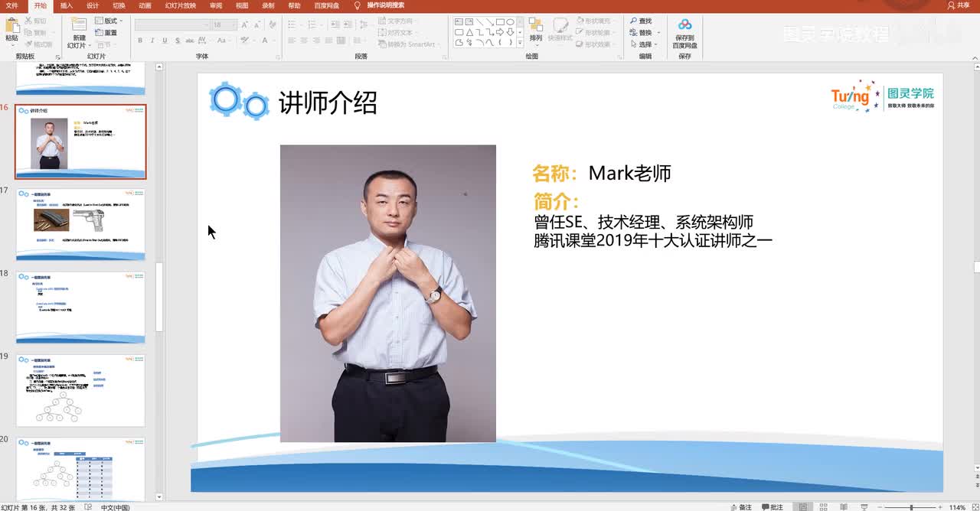The image size is (980, 511).
Task: Click the Paste (粘贴) clipboard icon
Action: pyautogui.click(x=11, y=25)
